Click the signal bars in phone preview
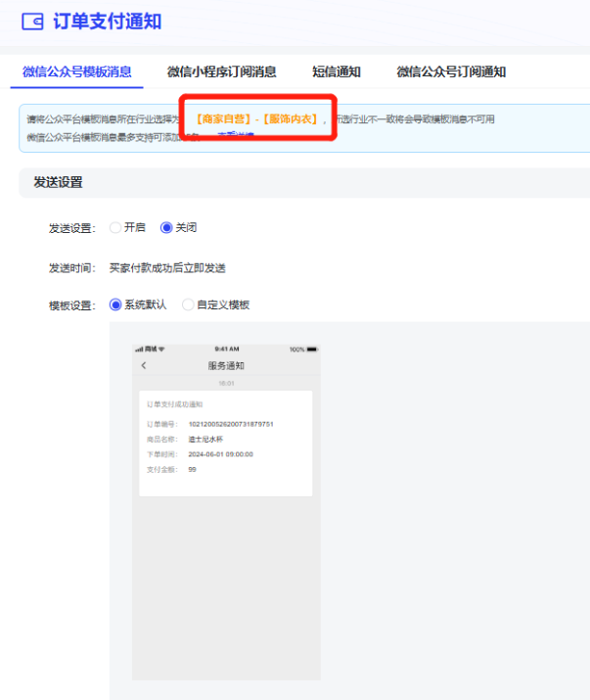590x700 pixels. tap(140, 350)
